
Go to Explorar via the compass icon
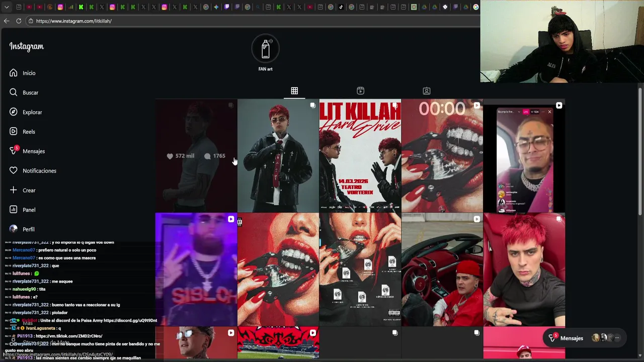[14, 112]
